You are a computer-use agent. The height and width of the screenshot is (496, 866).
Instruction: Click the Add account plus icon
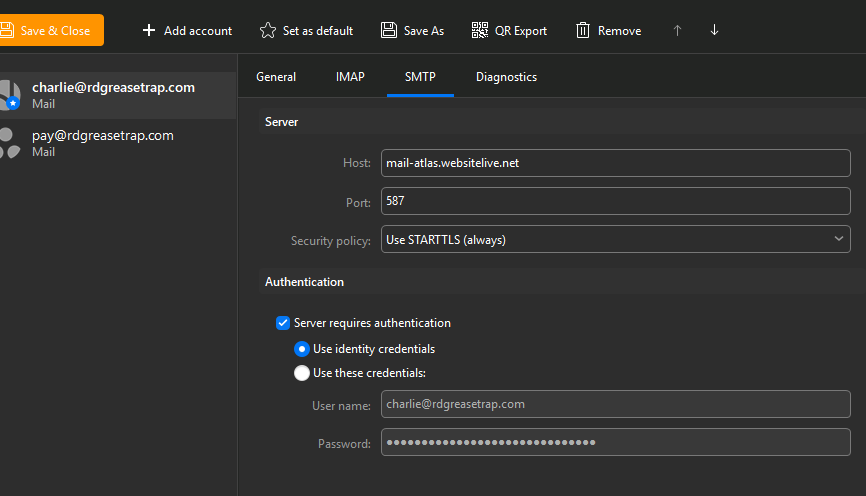[x=149, y=31]
